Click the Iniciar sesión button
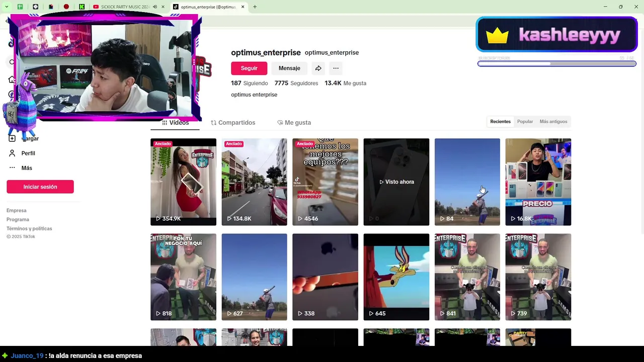 pos(40,187)
